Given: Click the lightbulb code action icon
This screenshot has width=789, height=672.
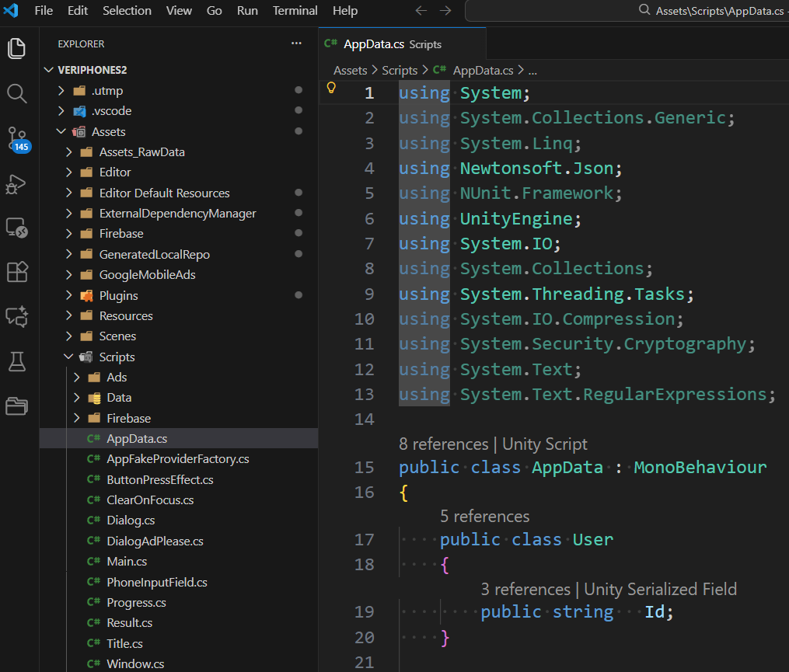Looking at the screenshot, I should 330,88.
